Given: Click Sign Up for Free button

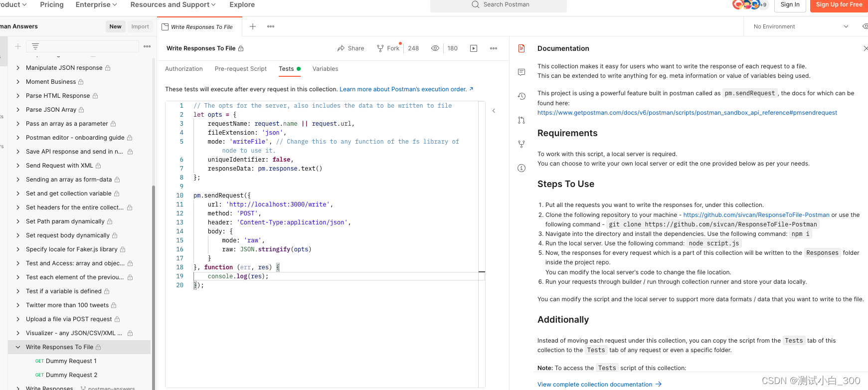Looking at the screenshot, I should (839, 4).
